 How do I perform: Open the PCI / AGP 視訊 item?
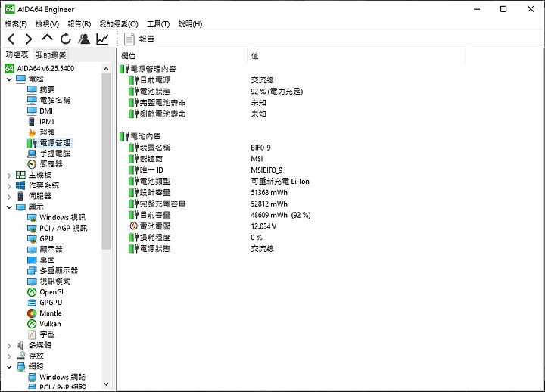[64, 228]
